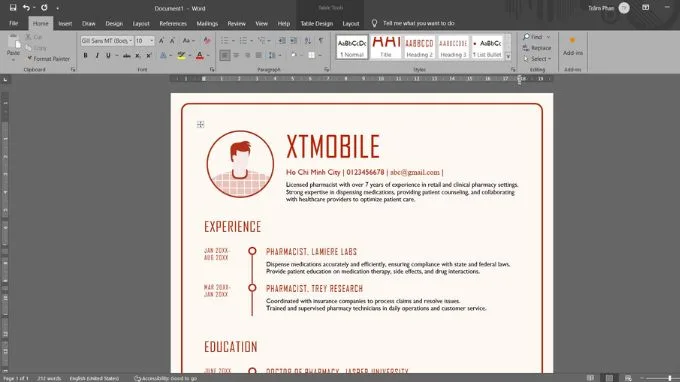This screenshot has height=382, width=680.
Task: Select the Heading 2 style
Action: tap(419, 47)
